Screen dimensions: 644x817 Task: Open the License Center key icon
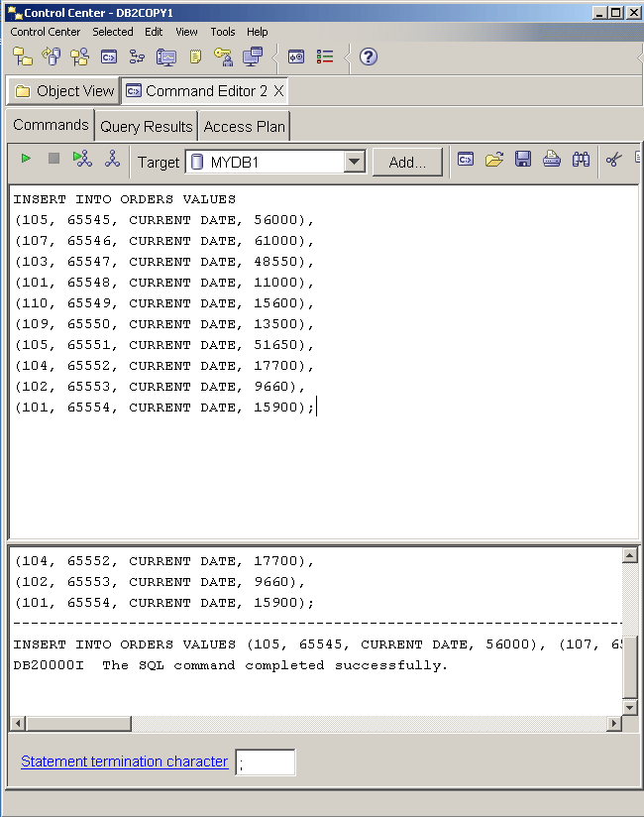click(x=223, y=57)
